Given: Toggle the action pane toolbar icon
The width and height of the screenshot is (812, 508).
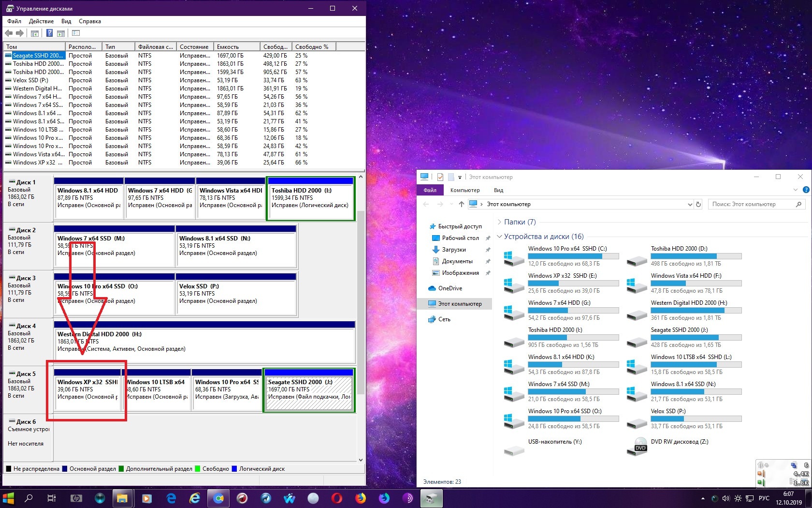Looking at the screenshot, I should pyautogui.click(x=61, y=33).
